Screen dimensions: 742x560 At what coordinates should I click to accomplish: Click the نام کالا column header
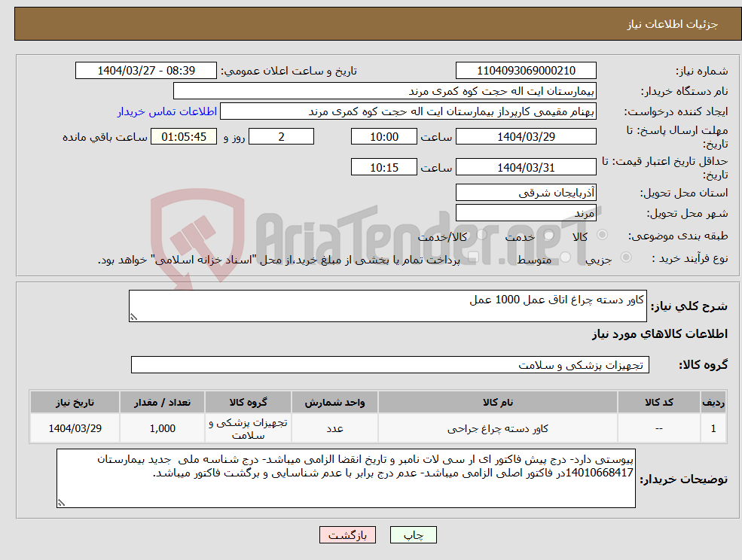497,402
